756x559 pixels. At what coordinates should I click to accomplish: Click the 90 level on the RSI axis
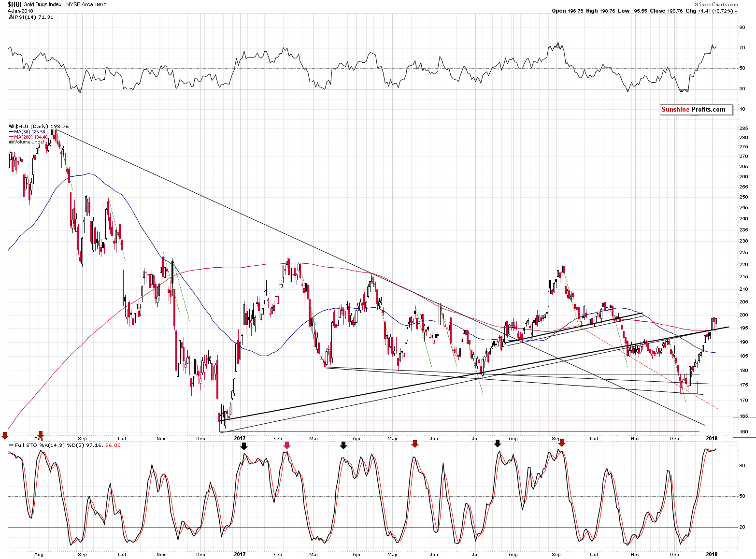coord(742,28)
